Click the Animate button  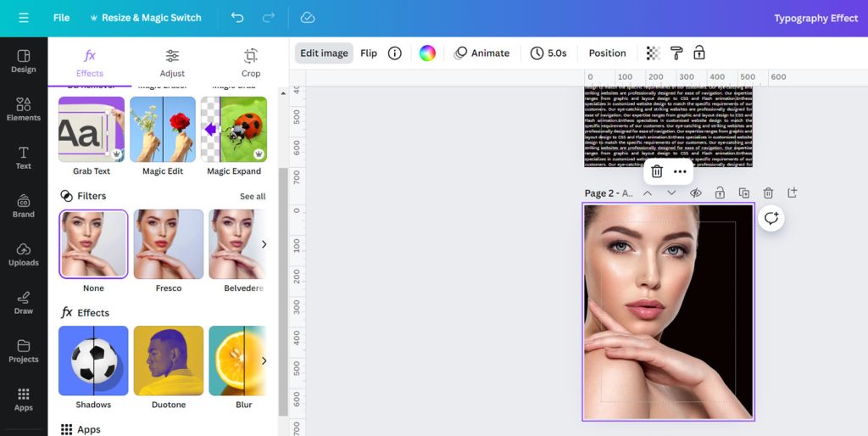pos(481,53)
